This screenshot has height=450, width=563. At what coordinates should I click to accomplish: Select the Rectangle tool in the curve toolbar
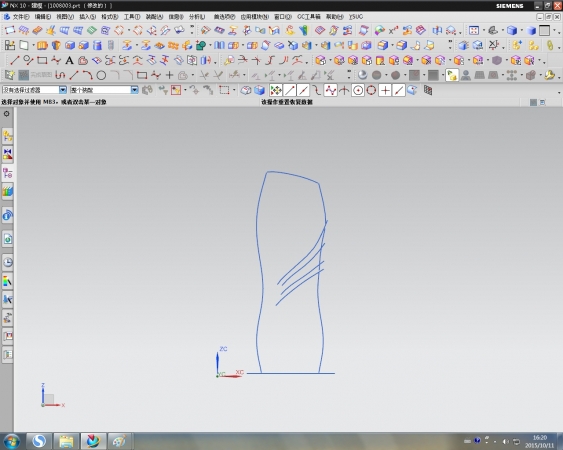pos(42,60)
